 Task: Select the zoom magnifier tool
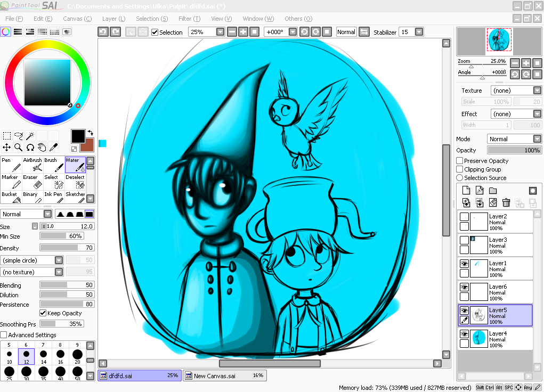pos(19,148)
